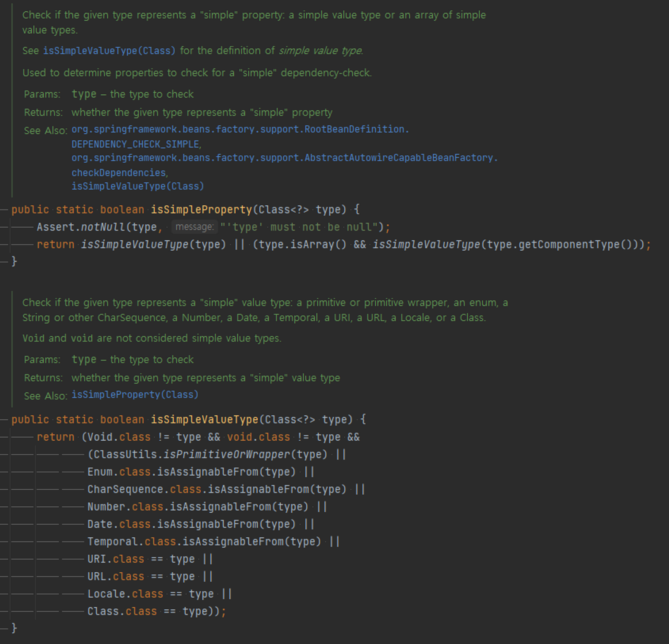Click the checkDependencies link
Image resolution: width=669 pixels, height=644 pixels.
(119, 173)
